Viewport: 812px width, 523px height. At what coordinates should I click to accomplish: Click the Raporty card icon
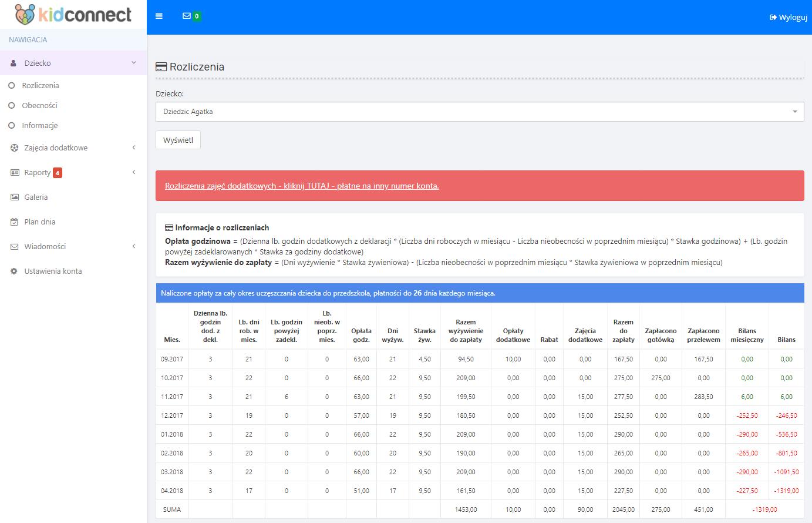[x=15, y=172]
